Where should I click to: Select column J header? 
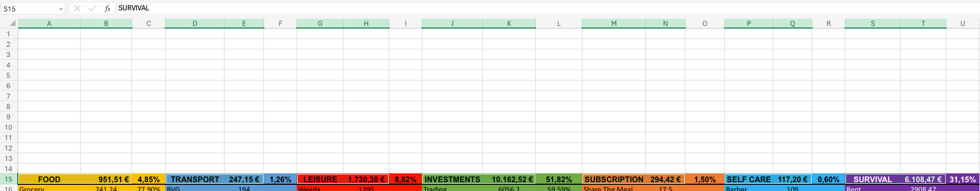point(452,23)
